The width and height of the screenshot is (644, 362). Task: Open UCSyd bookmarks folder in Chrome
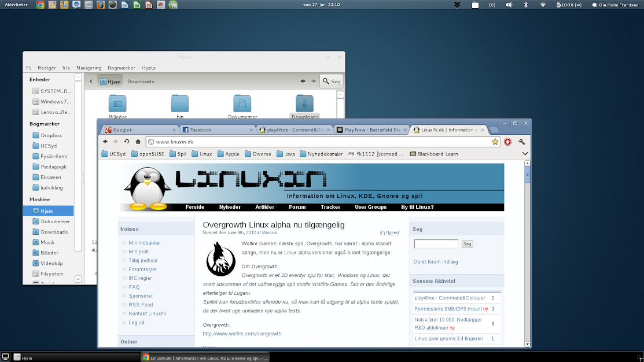pyautogui.click(x=114, y=154)
